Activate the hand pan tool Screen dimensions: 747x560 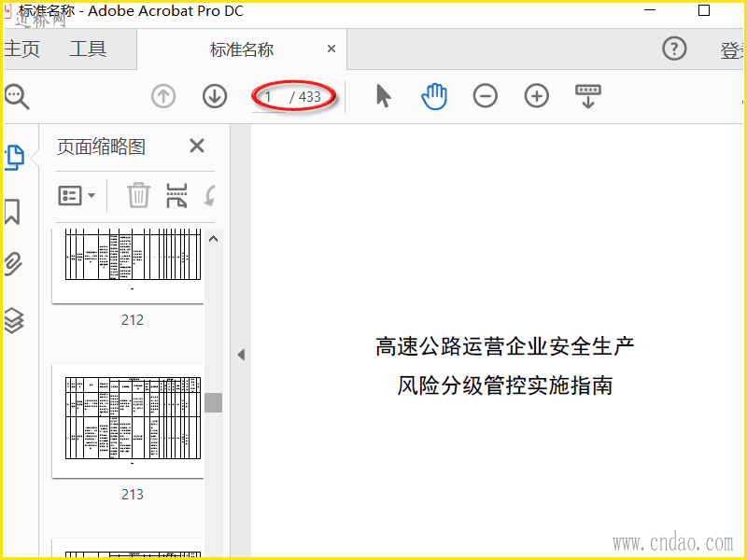(x=434, y=96)
